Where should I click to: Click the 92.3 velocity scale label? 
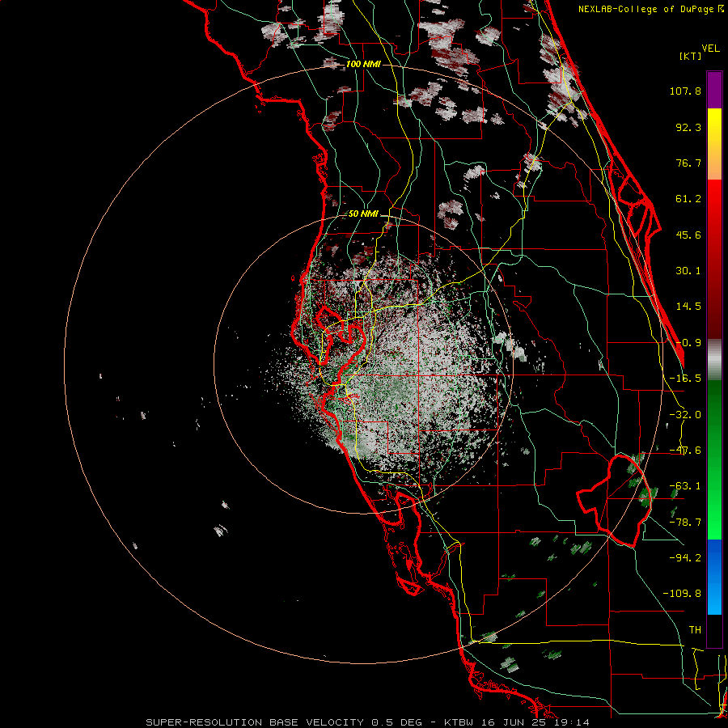coord(688,127)
